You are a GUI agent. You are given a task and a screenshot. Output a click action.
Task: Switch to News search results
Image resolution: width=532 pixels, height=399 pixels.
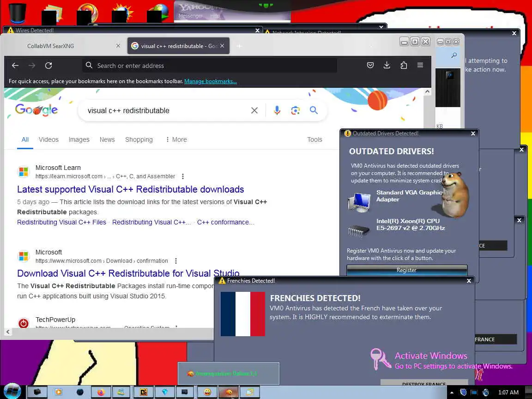tap(107, 139)
